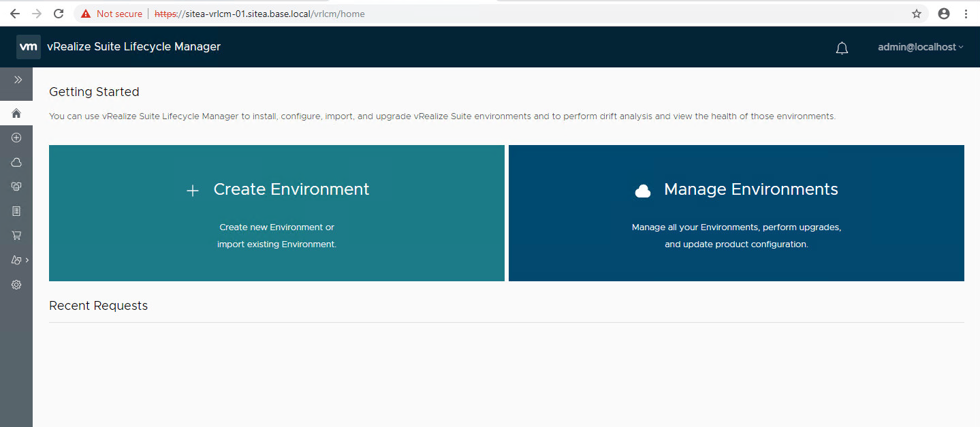
Task: Expand the left sidebar navigation
Action: coord(18,80)
